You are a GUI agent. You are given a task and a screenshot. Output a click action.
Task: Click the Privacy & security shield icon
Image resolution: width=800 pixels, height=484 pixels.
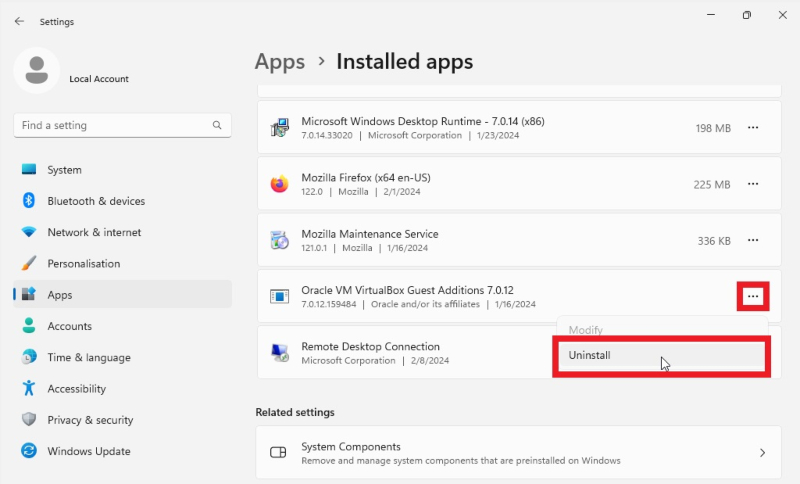tap(29, 419)
